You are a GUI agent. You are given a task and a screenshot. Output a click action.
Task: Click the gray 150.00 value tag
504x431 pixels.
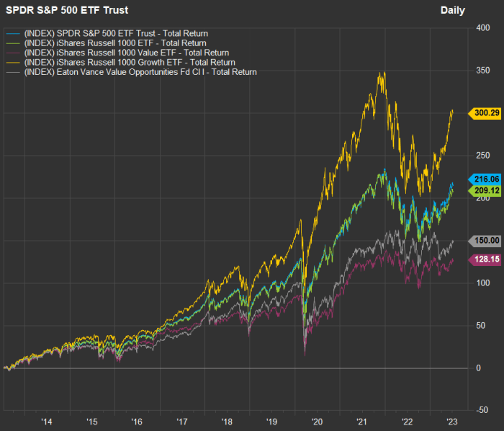(x=485, y=240)
